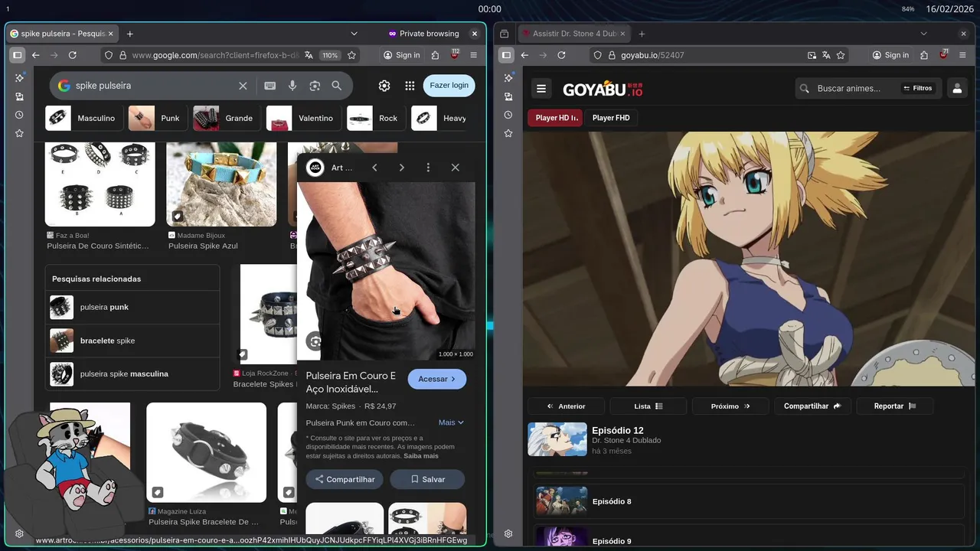Toggle the Lista episode list
The image size is (980, 551).
[x=648, y=406]
